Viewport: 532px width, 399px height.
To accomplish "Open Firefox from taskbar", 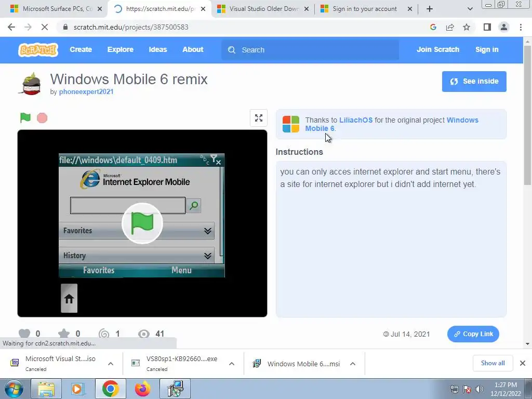I will 142,389.
